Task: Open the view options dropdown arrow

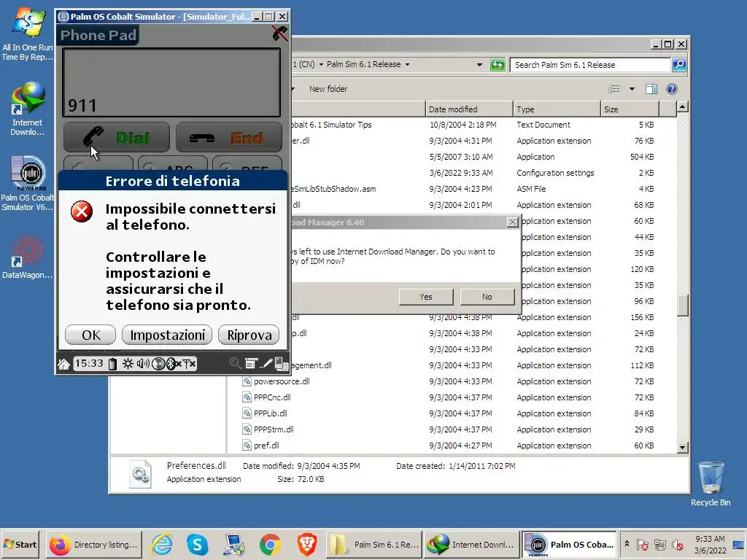Action: 632,89
